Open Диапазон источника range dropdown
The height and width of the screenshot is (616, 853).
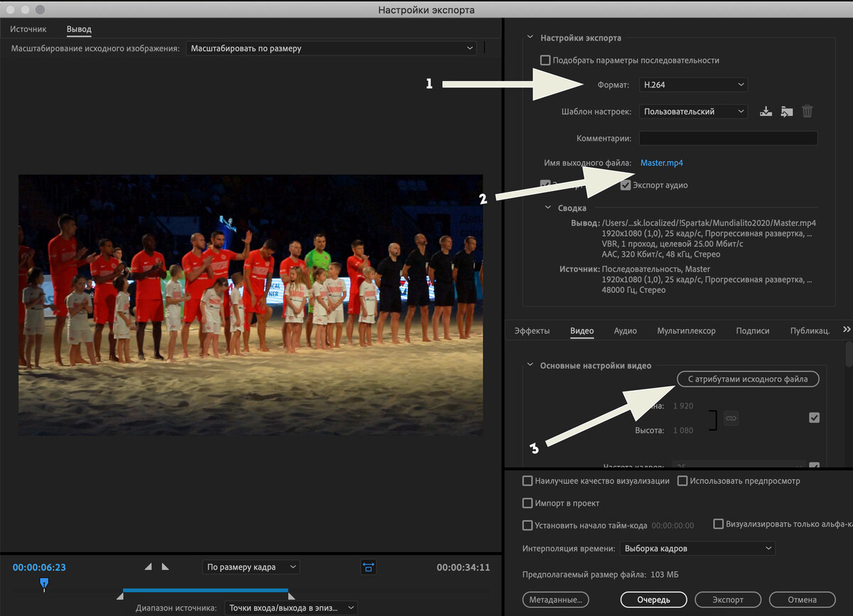[291, 608]
